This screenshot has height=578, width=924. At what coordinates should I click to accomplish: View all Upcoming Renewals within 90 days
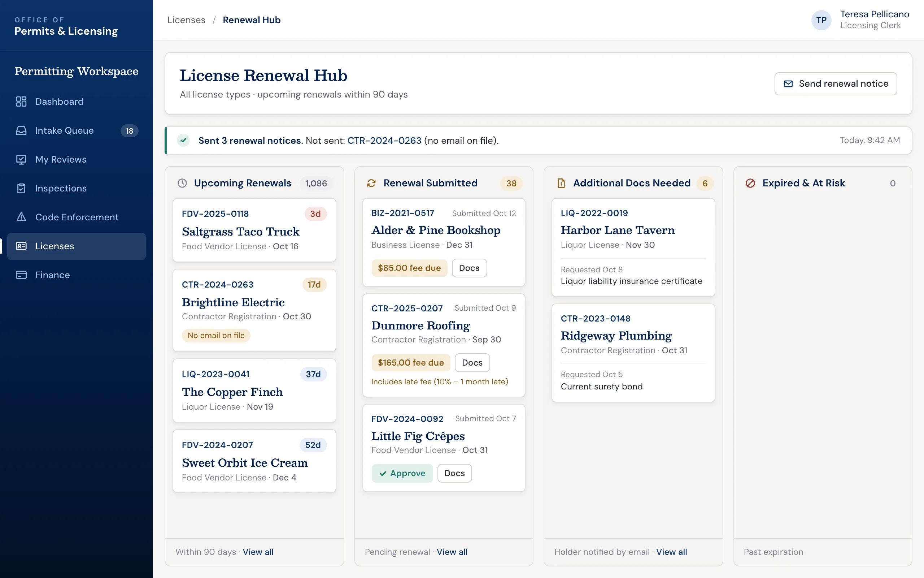click(x=258, y=552)
